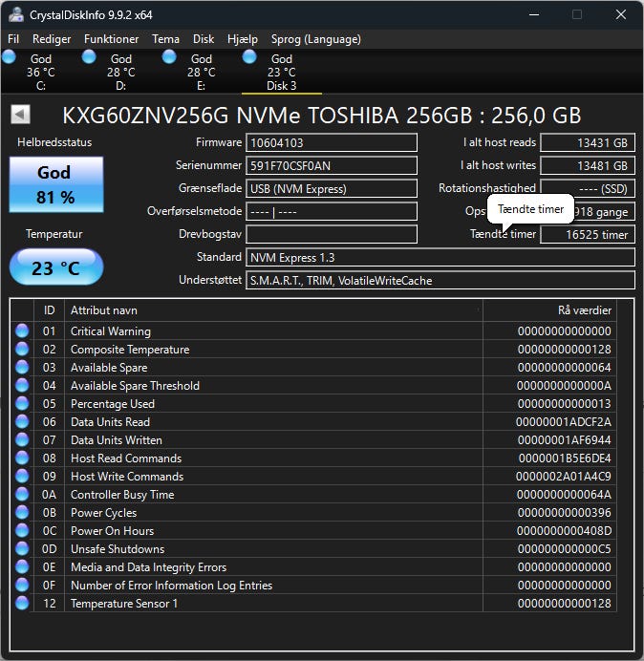Viewport: 644px width, 661px height.
Task: Click the Helbredsstatus label
Action: point(54,142)
